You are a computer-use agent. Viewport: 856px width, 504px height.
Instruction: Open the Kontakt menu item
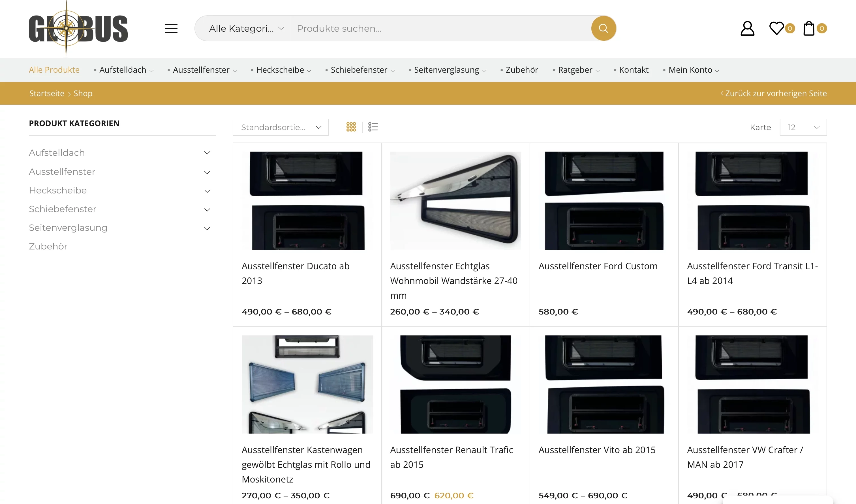[x=634, y=70]
